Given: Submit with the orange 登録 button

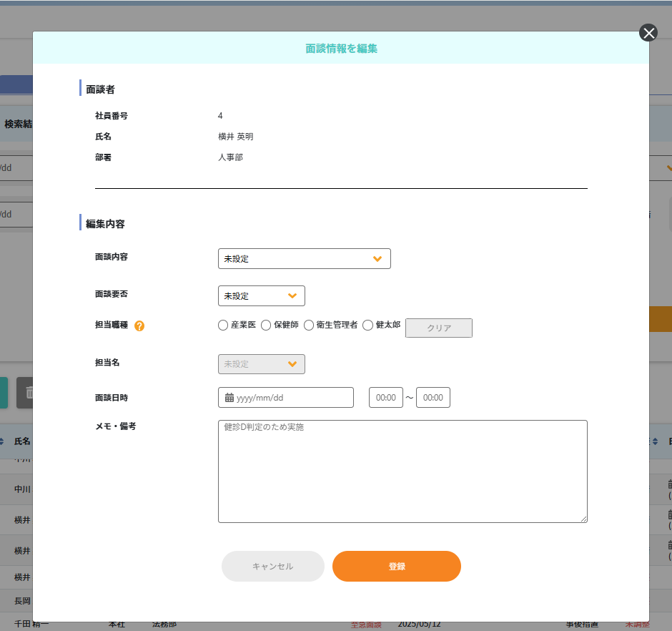Looking at the screenshot, I should point(396,566).
